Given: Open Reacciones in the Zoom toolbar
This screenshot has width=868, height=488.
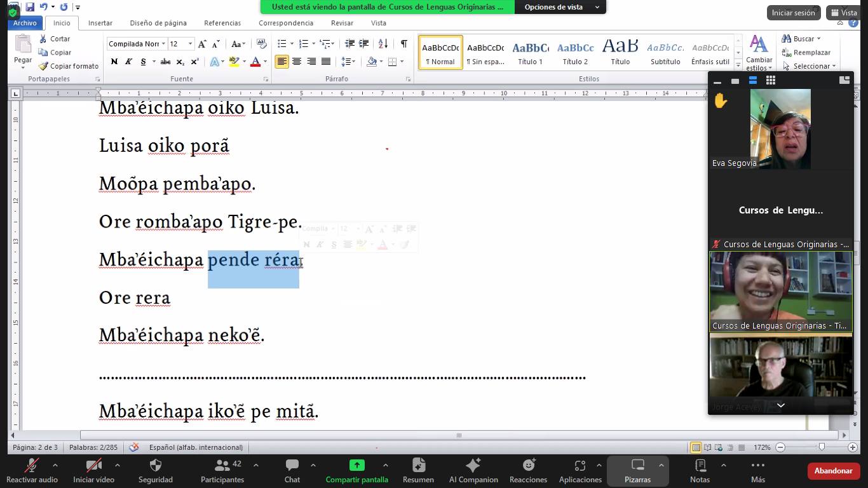Looking at the screenshot, I should pos(528,466).
